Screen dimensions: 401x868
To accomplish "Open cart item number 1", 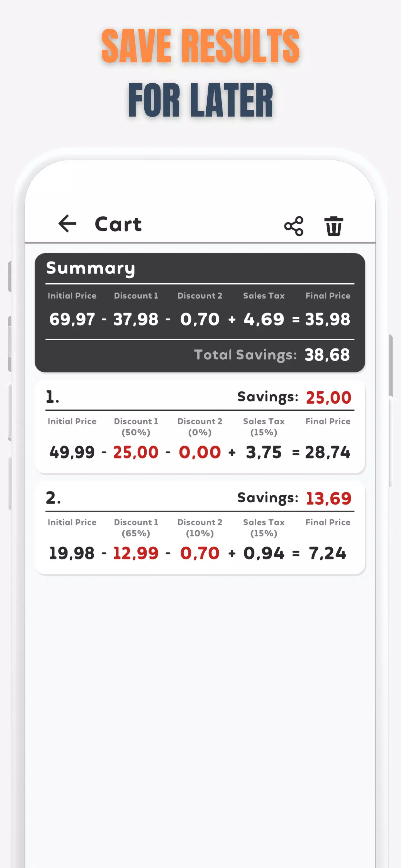I will 53,397.
